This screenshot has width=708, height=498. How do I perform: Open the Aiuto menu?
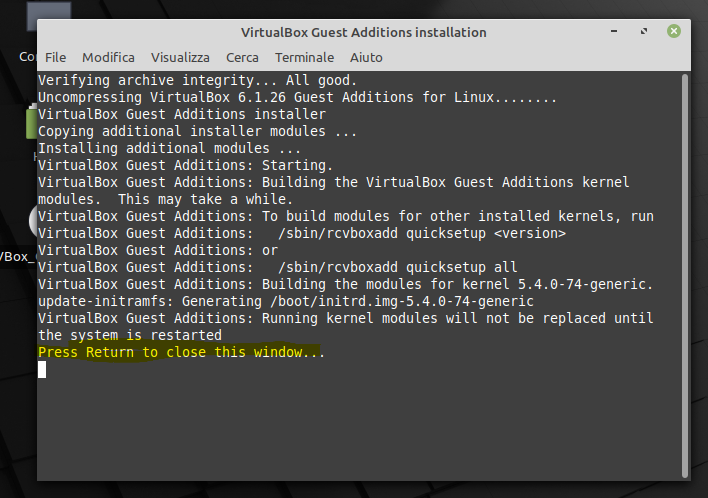tap(366, 58)
